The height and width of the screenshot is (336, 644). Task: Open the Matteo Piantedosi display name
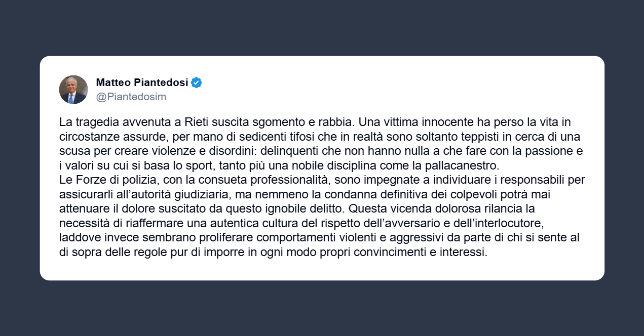pyautogui.click(x=142, y=82)
